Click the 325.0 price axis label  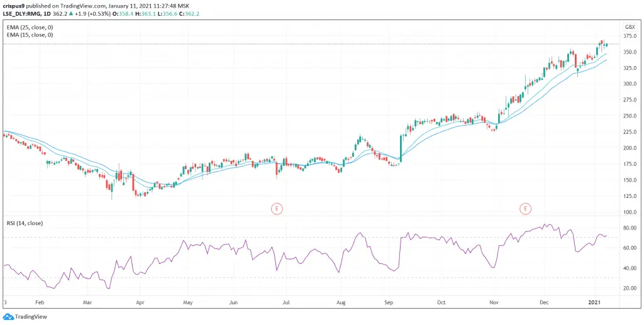point(631,68)
